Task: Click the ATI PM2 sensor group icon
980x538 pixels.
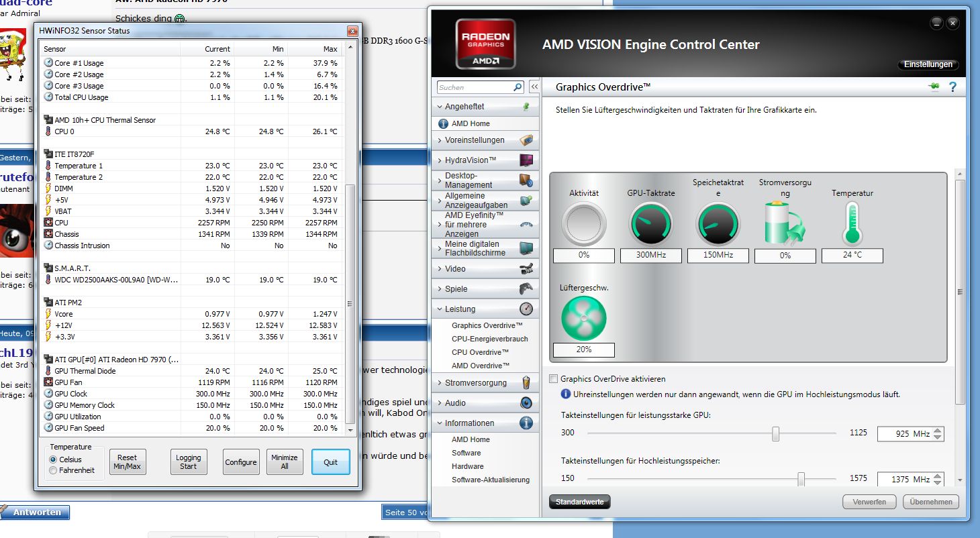Action: coord(48,303)
